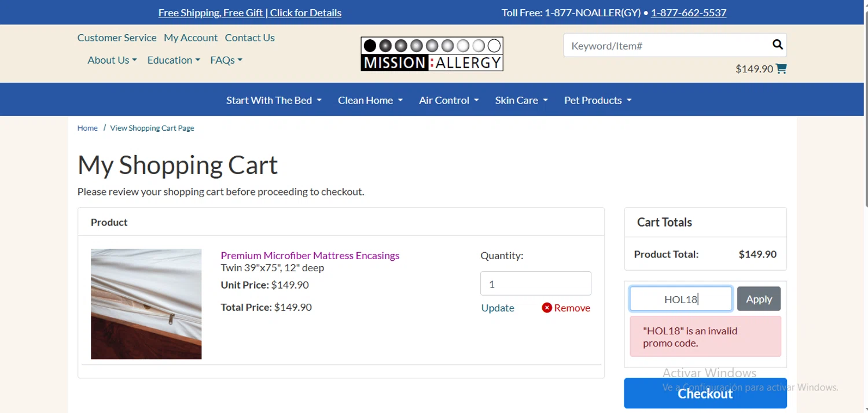
Task: Expand the Education dropdown
Action: click(x=174, y=60)
